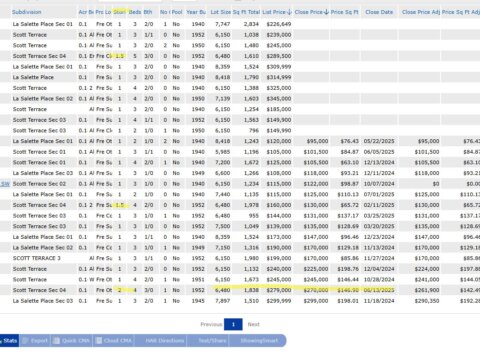Open SW link beside Scott Terrace Sec 02
Viewport: 480px width, 360px height.
5,184
